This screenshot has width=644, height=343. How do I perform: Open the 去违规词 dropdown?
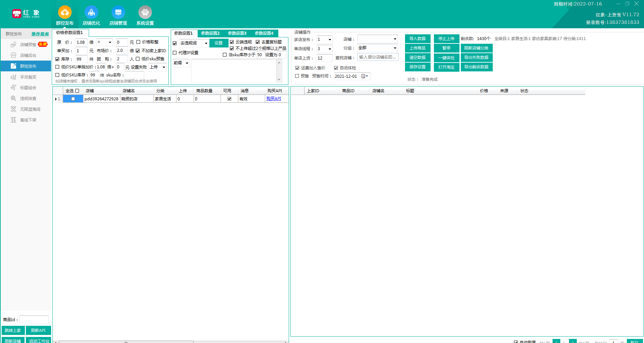206,43
